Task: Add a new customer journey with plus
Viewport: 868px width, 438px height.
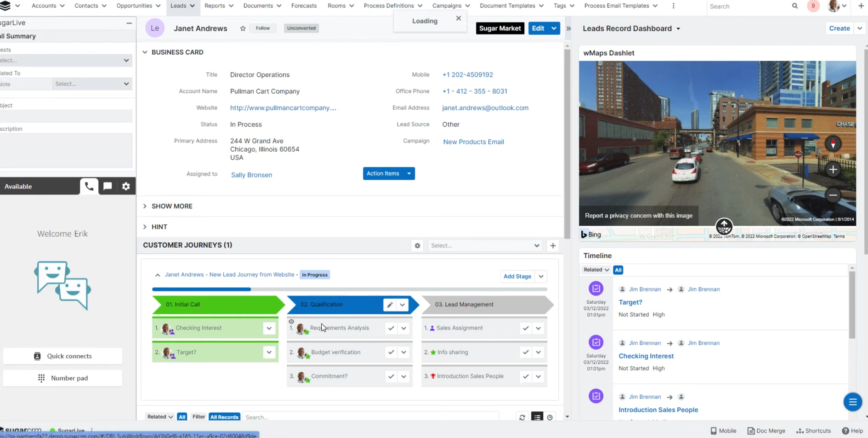Action: [553, 245]
